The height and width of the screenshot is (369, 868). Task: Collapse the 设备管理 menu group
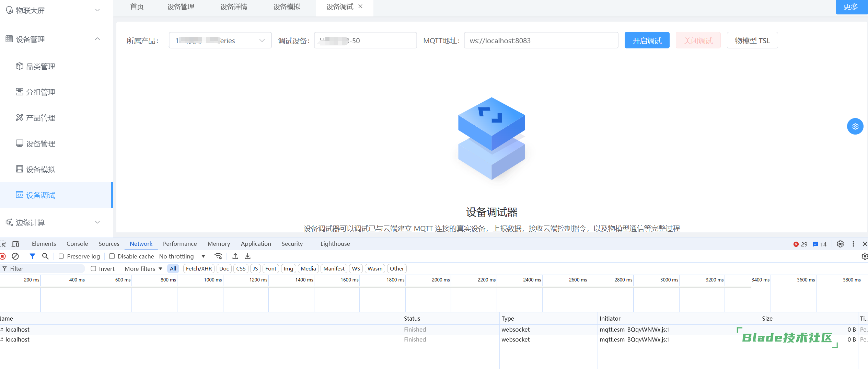tap(97, 39)
